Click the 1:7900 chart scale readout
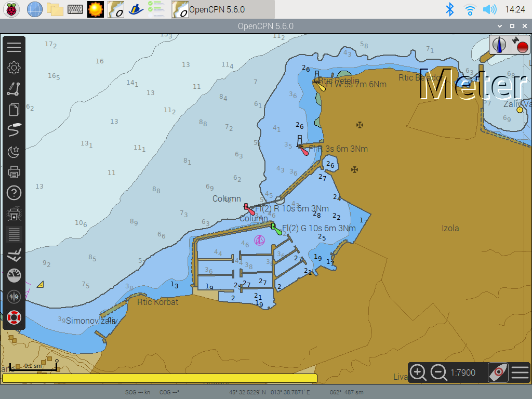 (463, 373)
